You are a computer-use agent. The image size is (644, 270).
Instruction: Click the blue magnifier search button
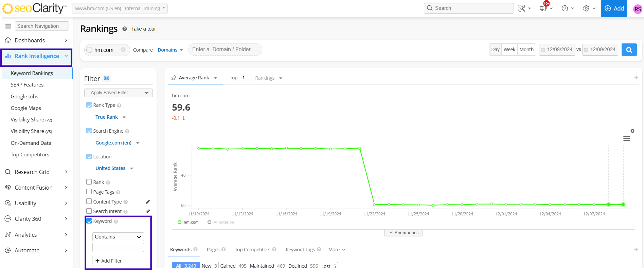click(x=629, y=50)
